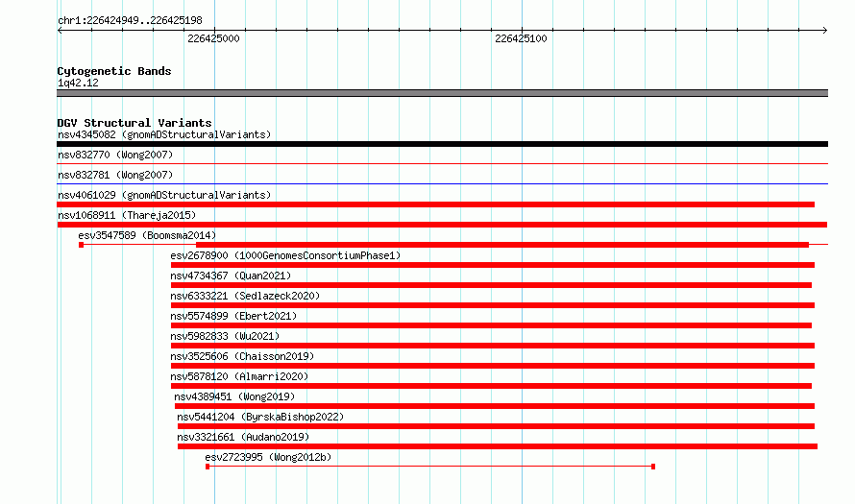
Task: Open nsv4734367 (Quan2021) variant label
Action: point(231,276)
